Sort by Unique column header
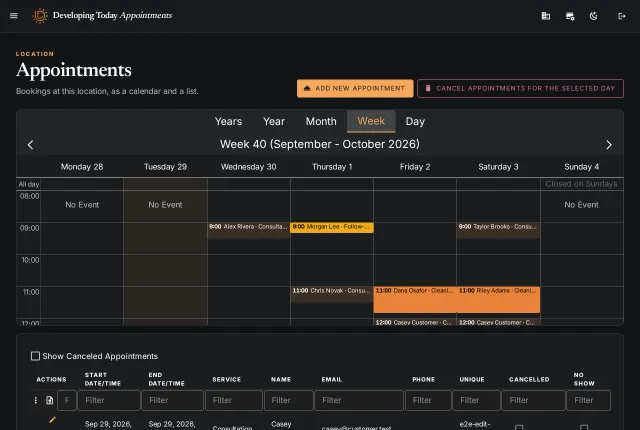Viewport: 640px width, 430px height. pyautogui.click(x=472, y=379)
